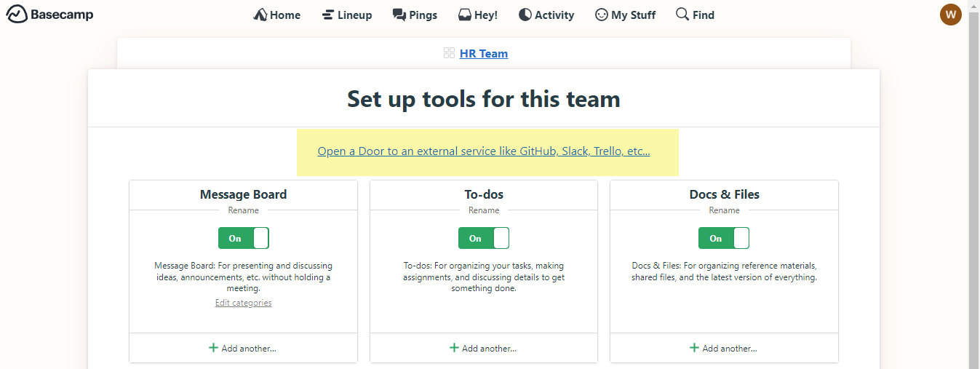Image resolution: width=980 pixels, height=369 pixels.
Task: Turn off the To-dos toggle
Action: point(484,238)
